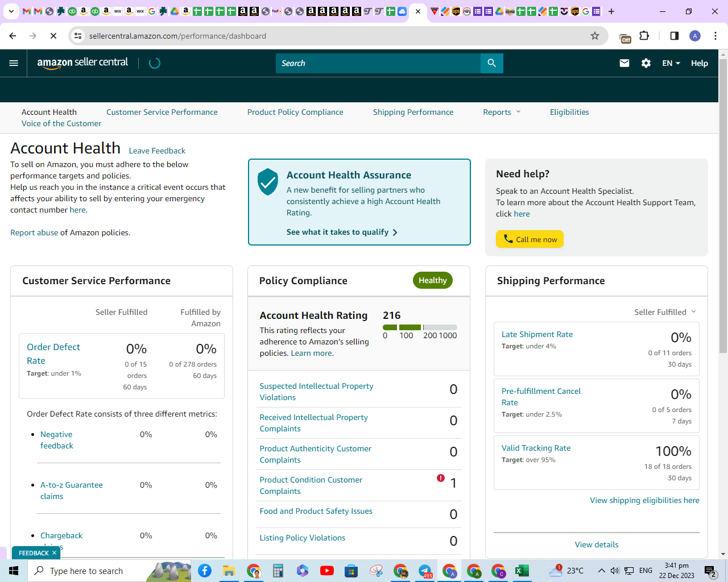Click the Amazon Seller Central logo
The height and width of the screenshot is (582, 728).
point(82,63)
